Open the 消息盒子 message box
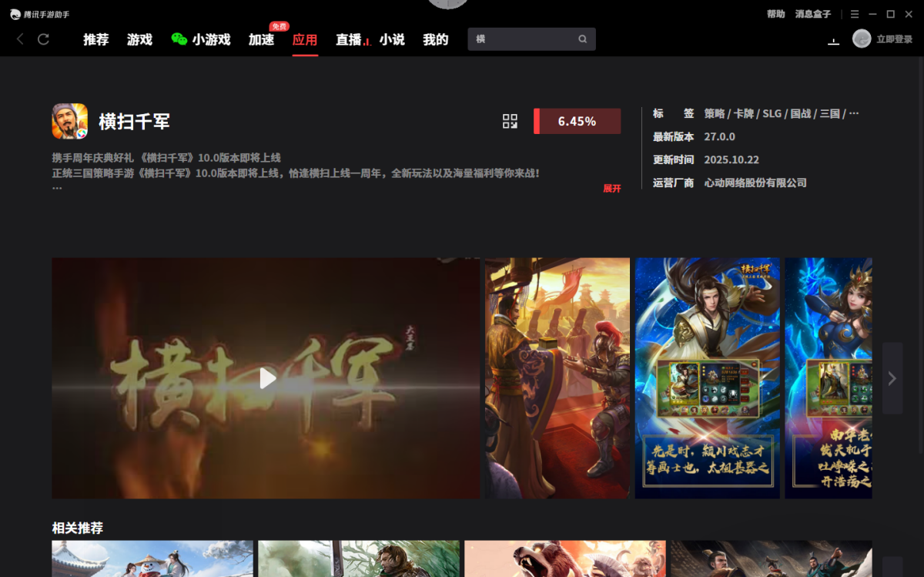The height and width of the screenshot is (577, 924). (813, 14)
